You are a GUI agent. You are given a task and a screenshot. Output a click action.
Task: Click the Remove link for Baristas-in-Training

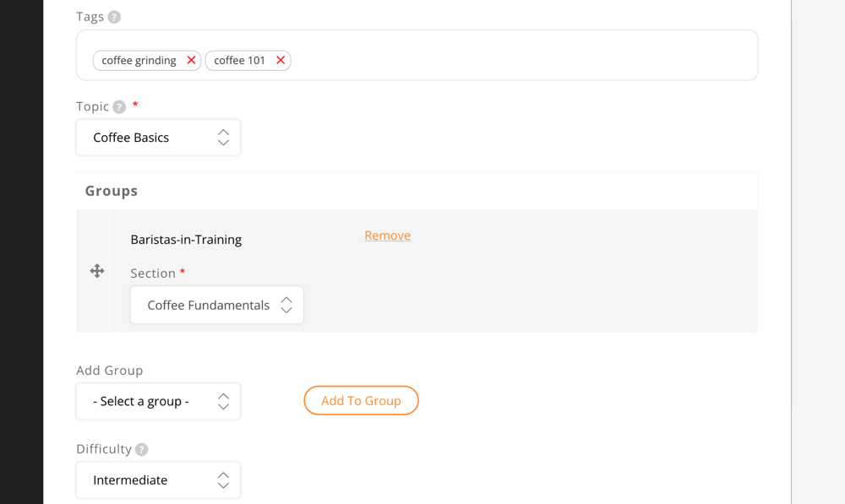coord(387,235)
